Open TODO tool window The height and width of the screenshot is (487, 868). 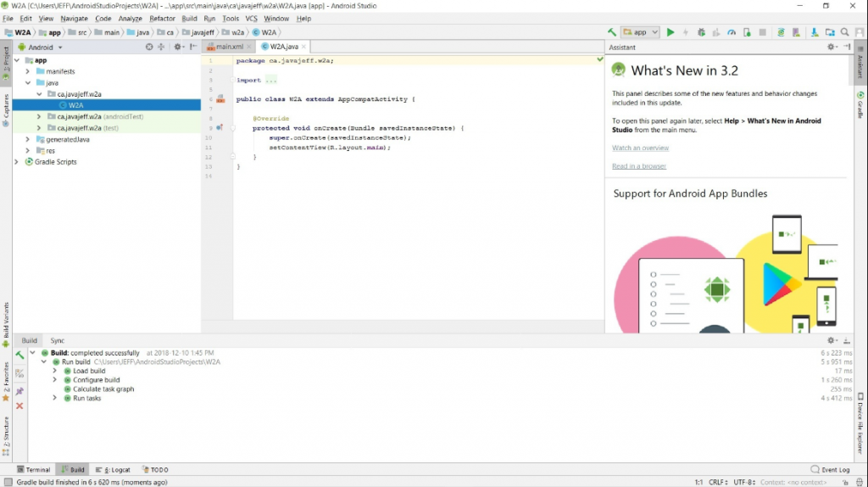pos(155,469)
